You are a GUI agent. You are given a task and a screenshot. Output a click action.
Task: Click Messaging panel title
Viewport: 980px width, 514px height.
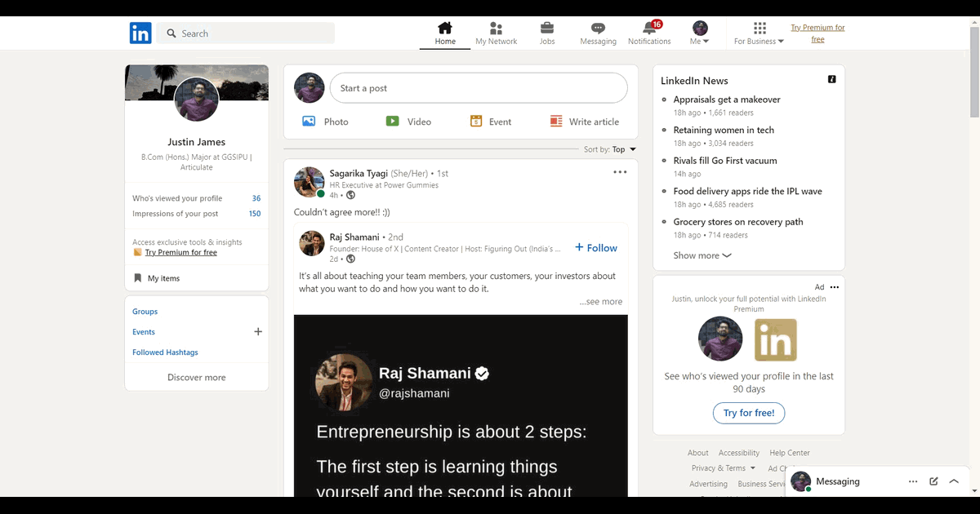click(838, 481)
